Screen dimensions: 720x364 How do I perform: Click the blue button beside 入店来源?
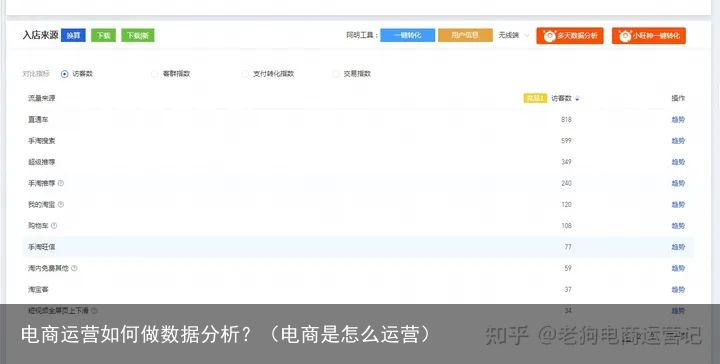click(73, 35)
